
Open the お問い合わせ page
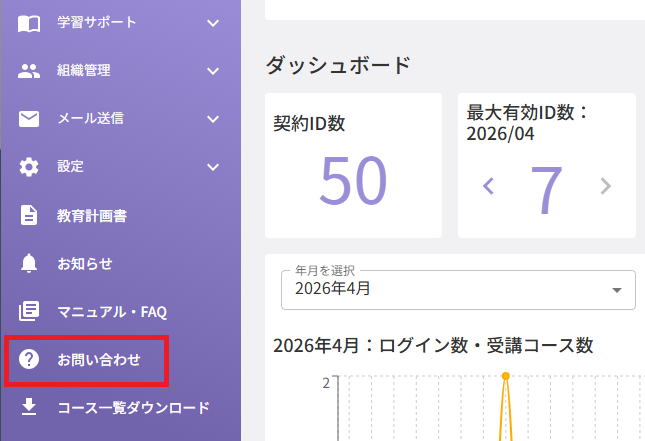(x=99, y=360)
